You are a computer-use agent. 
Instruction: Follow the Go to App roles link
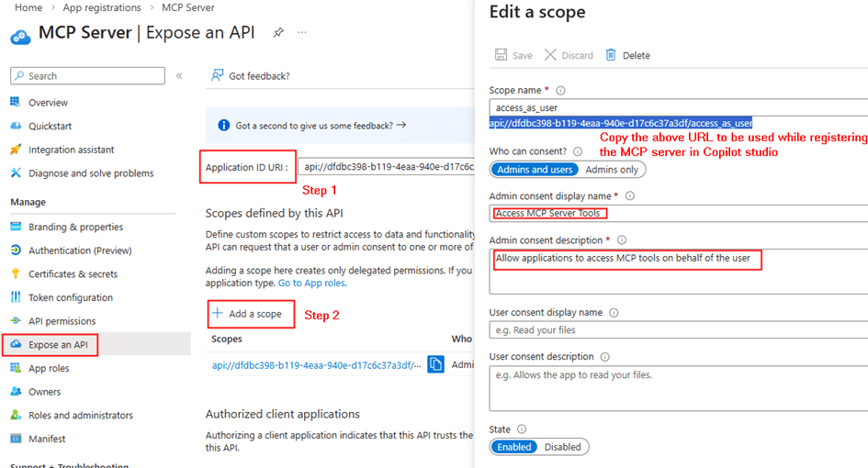311,284
